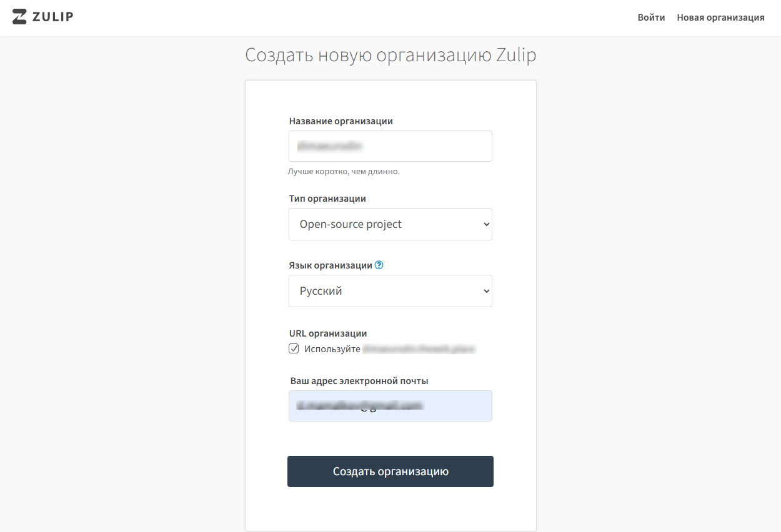
Task: Click the Zulip logo
Action: click(x=43, y=17)
